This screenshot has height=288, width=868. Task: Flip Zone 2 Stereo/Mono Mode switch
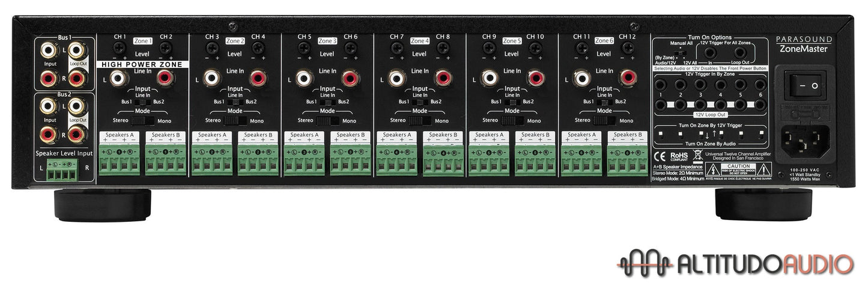tap(235, 120)
